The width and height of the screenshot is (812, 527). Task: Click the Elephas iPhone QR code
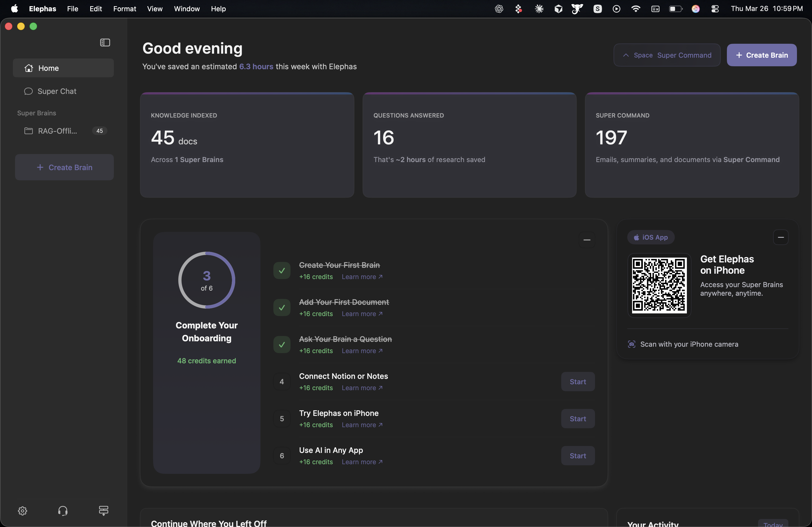coord(659,285)
